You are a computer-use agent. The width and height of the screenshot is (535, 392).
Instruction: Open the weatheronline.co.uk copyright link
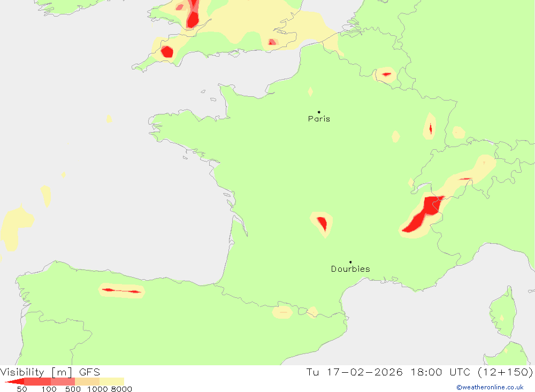[x=490, y=387]
